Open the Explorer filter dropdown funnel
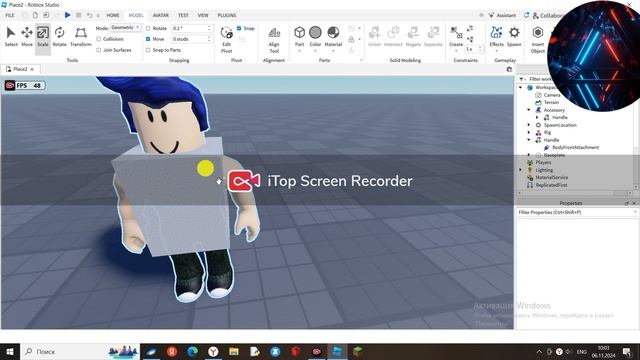 [522, 79]
